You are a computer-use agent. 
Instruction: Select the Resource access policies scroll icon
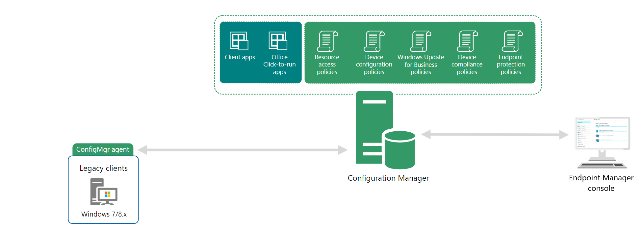pos(327,41)
